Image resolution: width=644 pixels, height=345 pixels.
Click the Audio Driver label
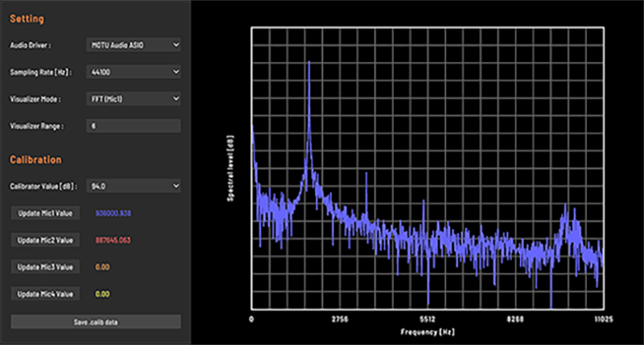pyautogui.click(x=31, y=45)
